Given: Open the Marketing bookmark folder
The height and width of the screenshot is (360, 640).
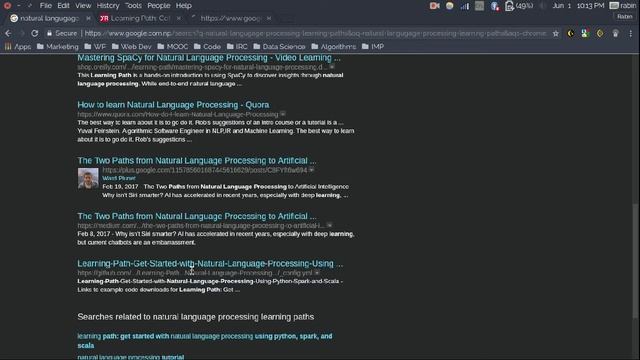Looking at the screenshot, I should click(58, 47).
